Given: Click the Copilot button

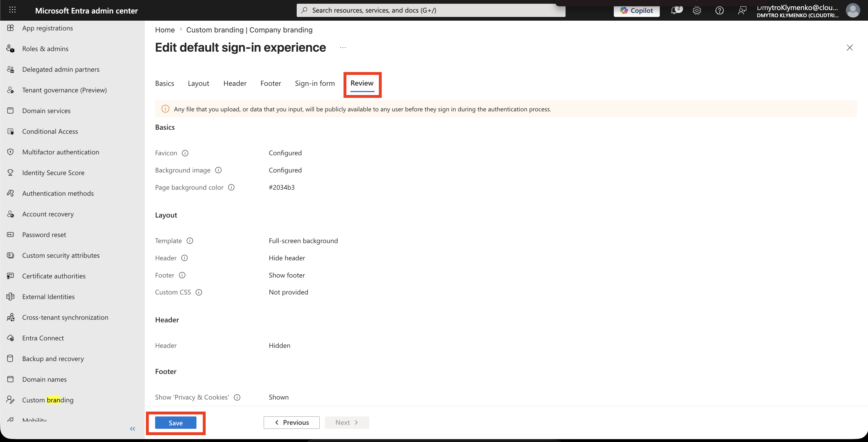Looking at the screenshot, I should [636, 10].
